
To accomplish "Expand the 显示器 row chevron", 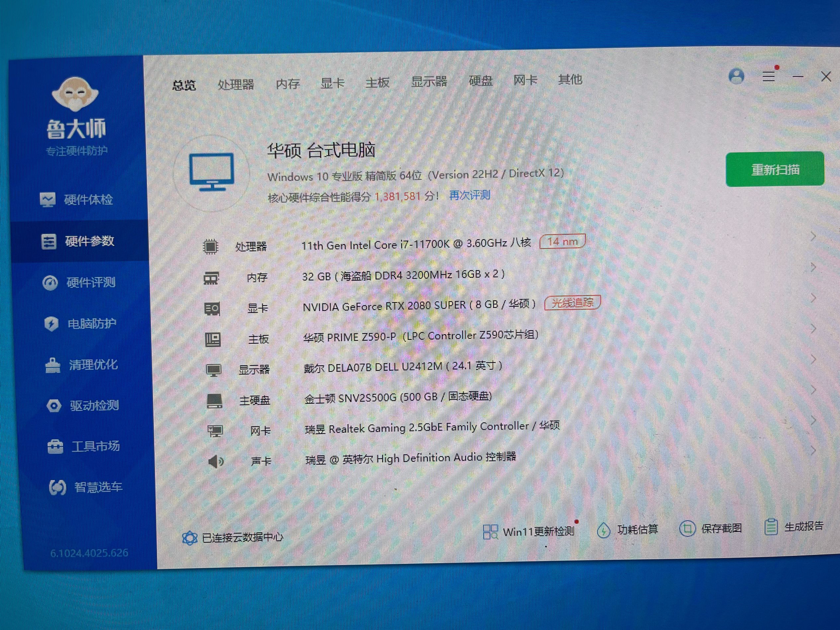I will (x=813, y=359).
